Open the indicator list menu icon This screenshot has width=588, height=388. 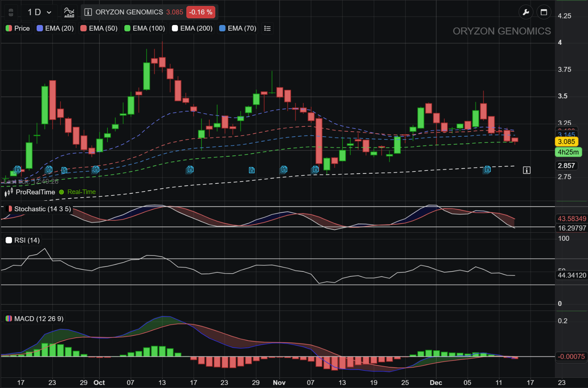pos(267,29)
